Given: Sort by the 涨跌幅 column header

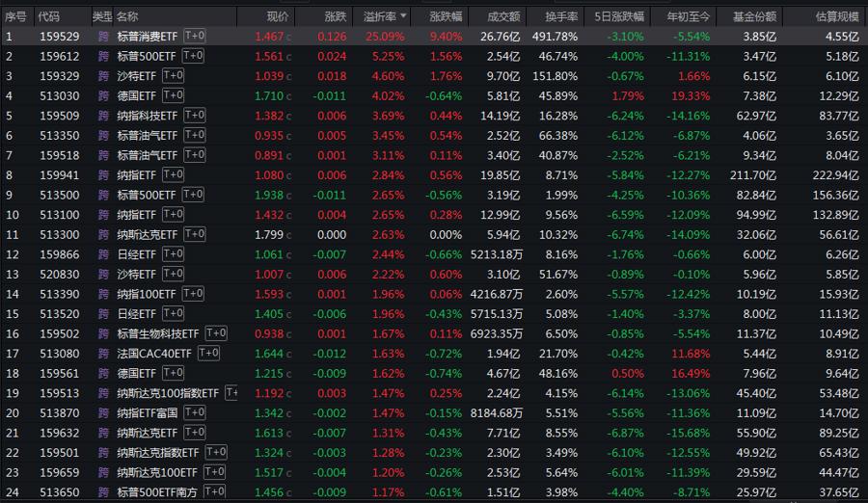Looking at the screenshot, I should 446,16.
